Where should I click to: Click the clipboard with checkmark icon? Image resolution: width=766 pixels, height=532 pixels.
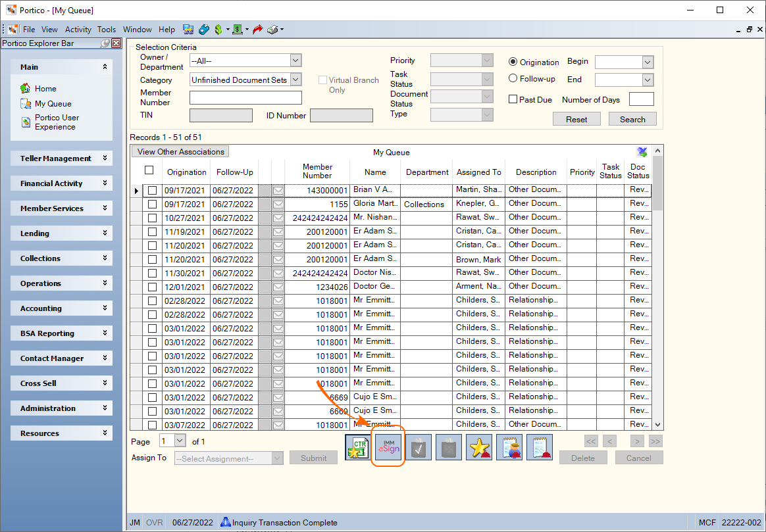click(419, 447)
